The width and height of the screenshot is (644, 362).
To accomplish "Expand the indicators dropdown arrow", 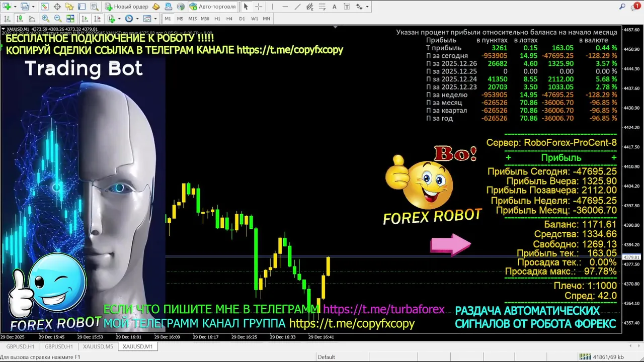I will tap(119, 19).
